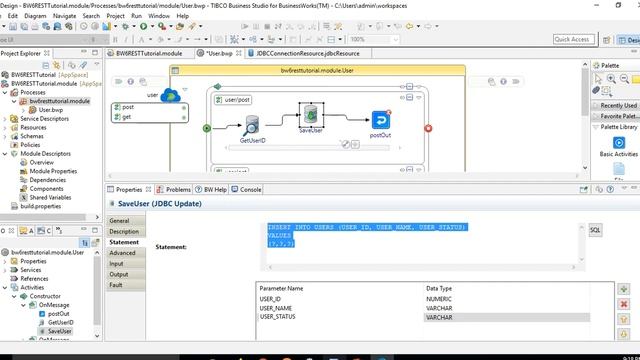Image resolution: width=640 pixels, height=360 pixels.
Task: Click the sort icon in Outline toolbar
Action: [84, 243]
